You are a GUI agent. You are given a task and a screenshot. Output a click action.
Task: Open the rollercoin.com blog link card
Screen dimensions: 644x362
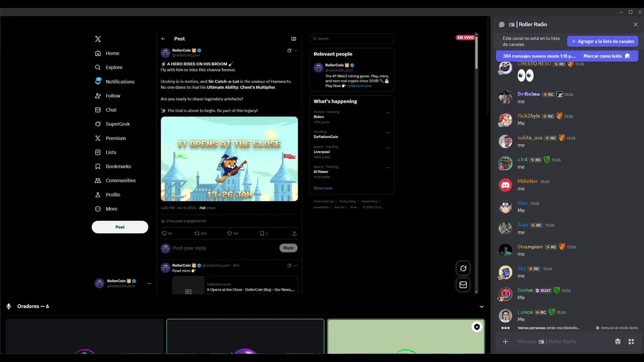[x=235, y=285]
